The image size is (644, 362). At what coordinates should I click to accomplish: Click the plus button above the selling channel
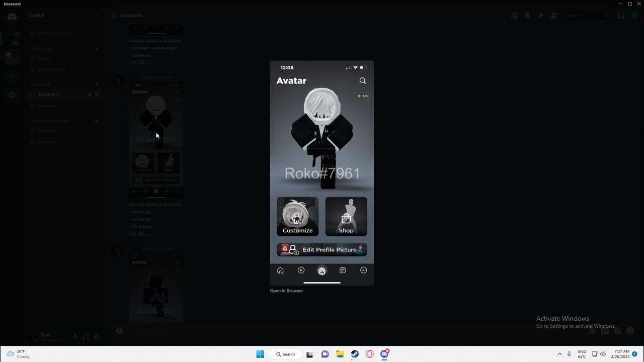click(97, 121)
